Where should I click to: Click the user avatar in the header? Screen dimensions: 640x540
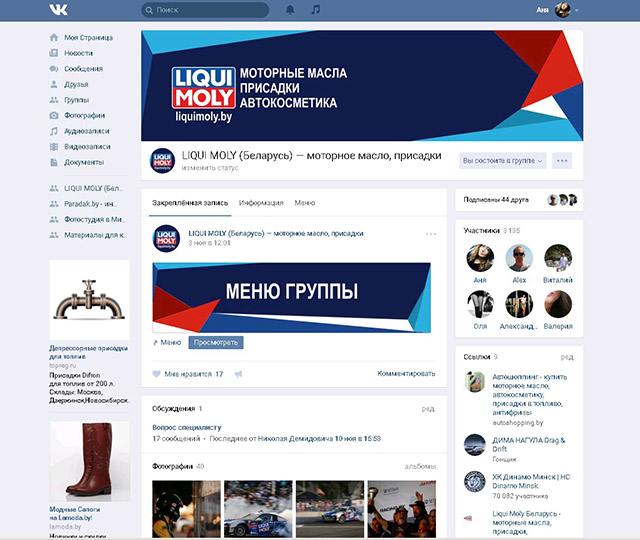coord(562,10)
